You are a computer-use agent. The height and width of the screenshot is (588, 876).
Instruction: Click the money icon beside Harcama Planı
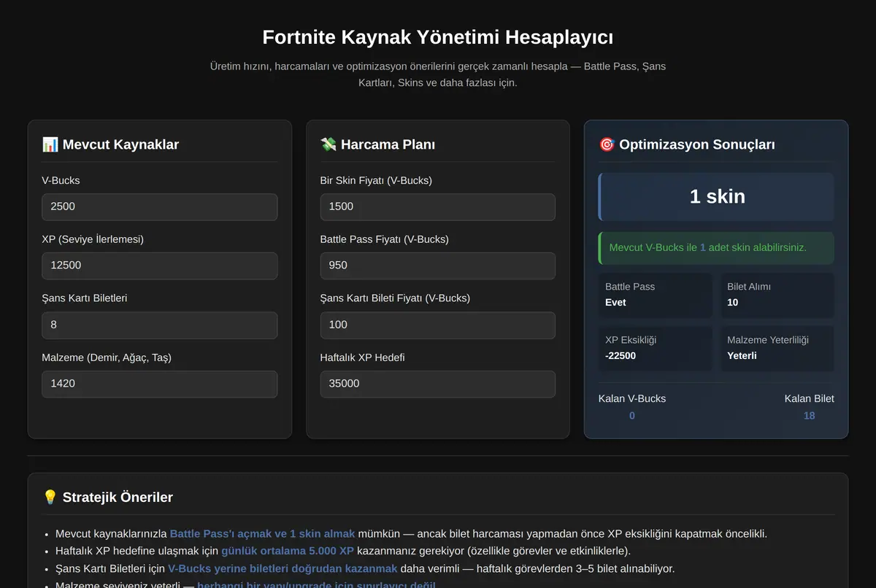click(x=328, y=144)
